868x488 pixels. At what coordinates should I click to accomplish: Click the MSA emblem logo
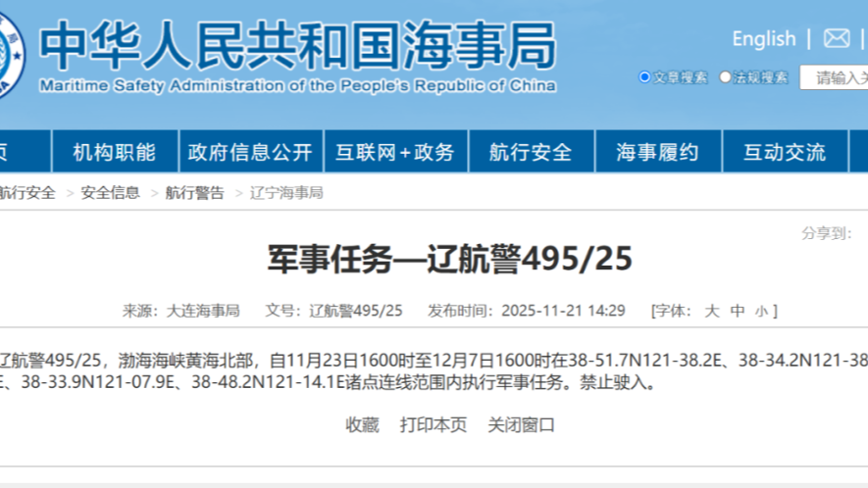click(x=11, y=55)
